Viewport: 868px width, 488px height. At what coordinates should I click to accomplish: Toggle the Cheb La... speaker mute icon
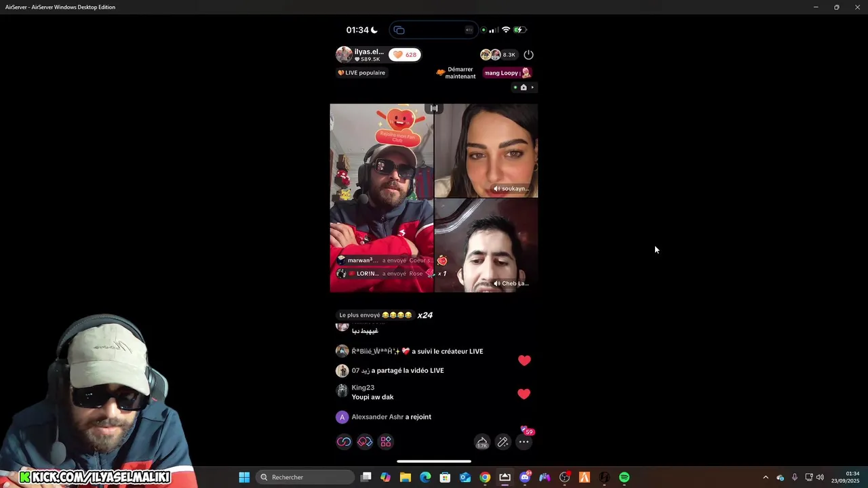pyautogui.click(x=497, y=284)
